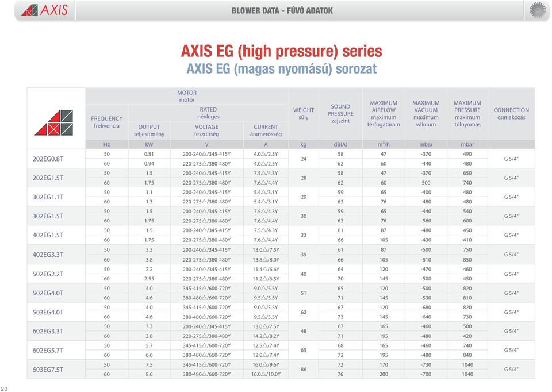
Task: Click the 500 vacuum value of 202EG1.5T
Action: click(x=426, y=183)
